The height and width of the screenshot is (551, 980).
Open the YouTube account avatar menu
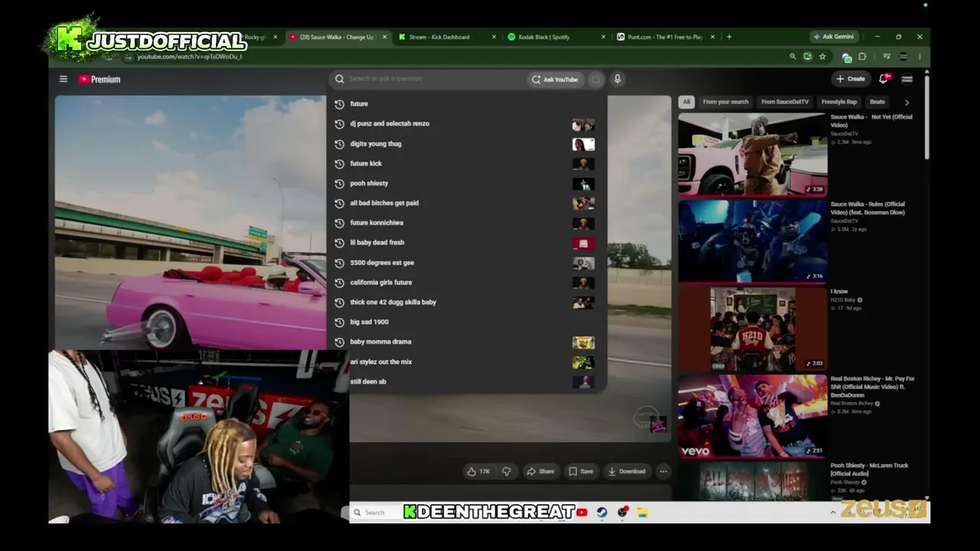coord(907,79)
